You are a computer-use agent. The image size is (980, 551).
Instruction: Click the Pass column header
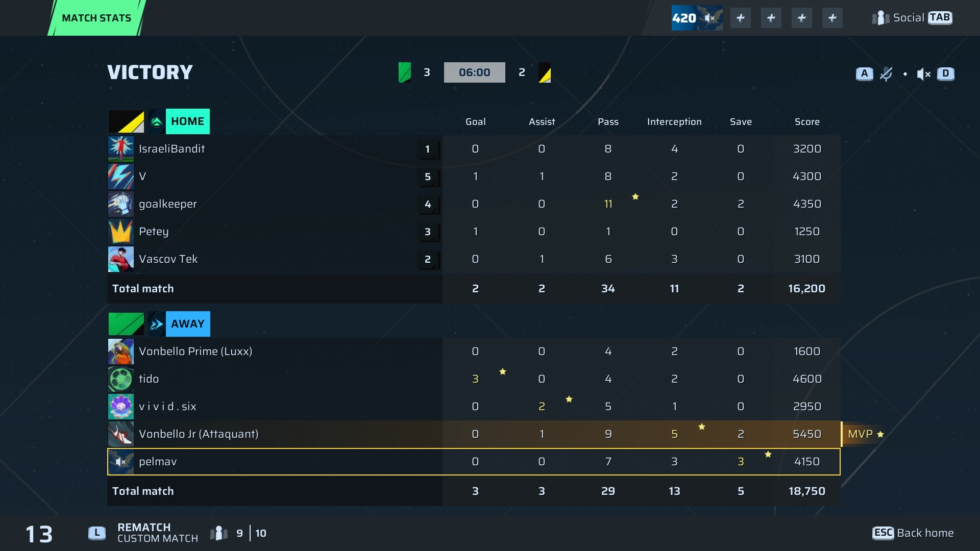coord(608,122)
